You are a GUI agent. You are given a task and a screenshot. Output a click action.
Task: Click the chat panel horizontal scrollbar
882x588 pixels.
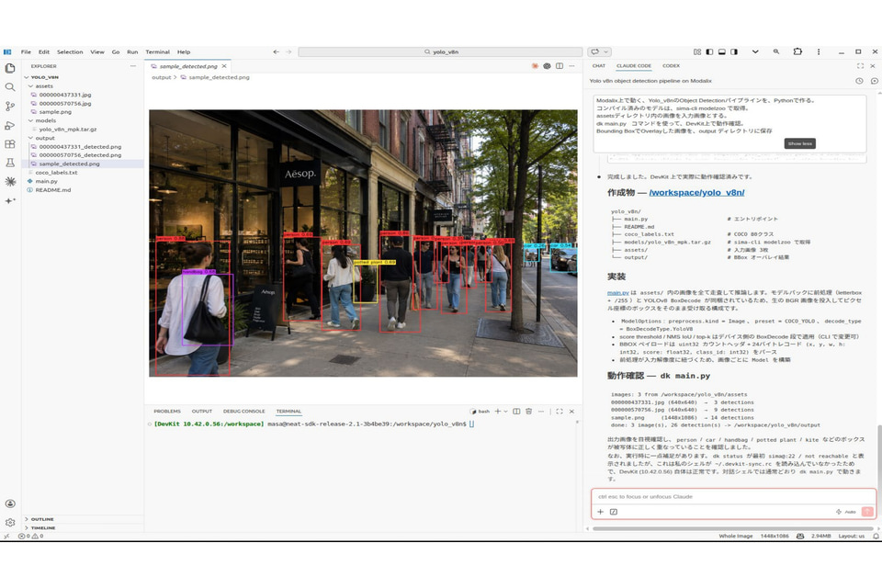tap(732, 528)
